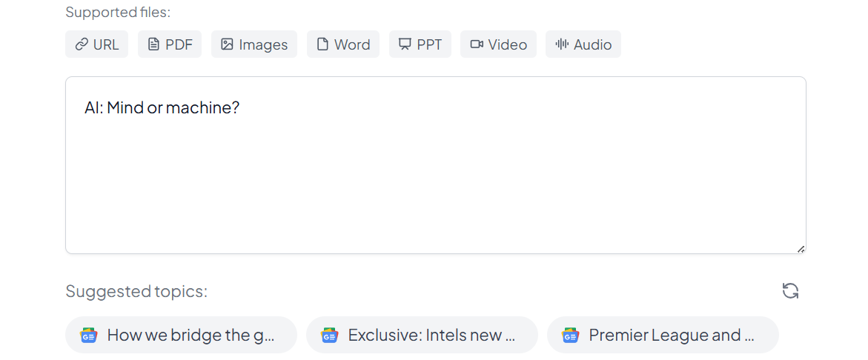This screenshot has width=868, height=360.
Task: Click the news icon beside 'Exclusive: Intels new'
Action: coord(330,336)
